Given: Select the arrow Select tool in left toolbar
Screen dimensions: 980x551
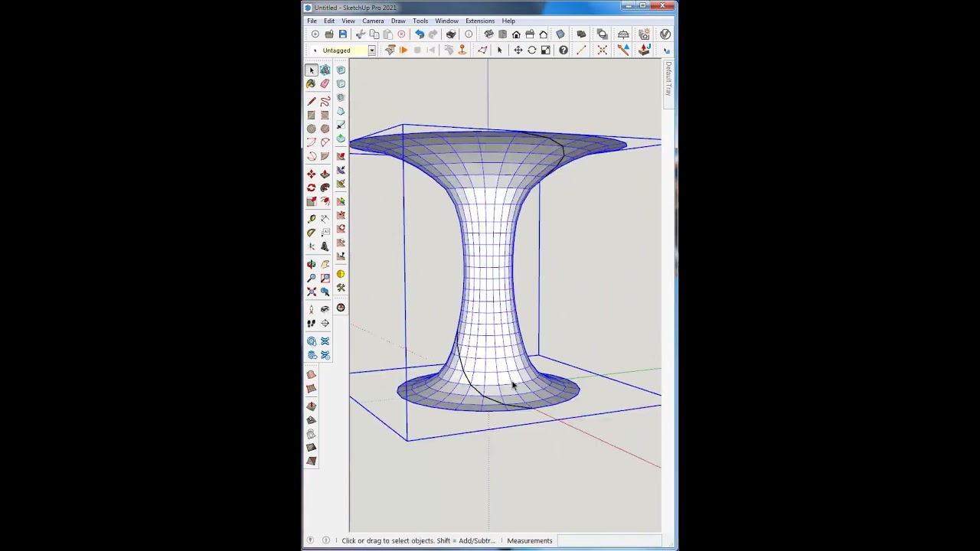Looking at the screenshot, I should 312,70.
